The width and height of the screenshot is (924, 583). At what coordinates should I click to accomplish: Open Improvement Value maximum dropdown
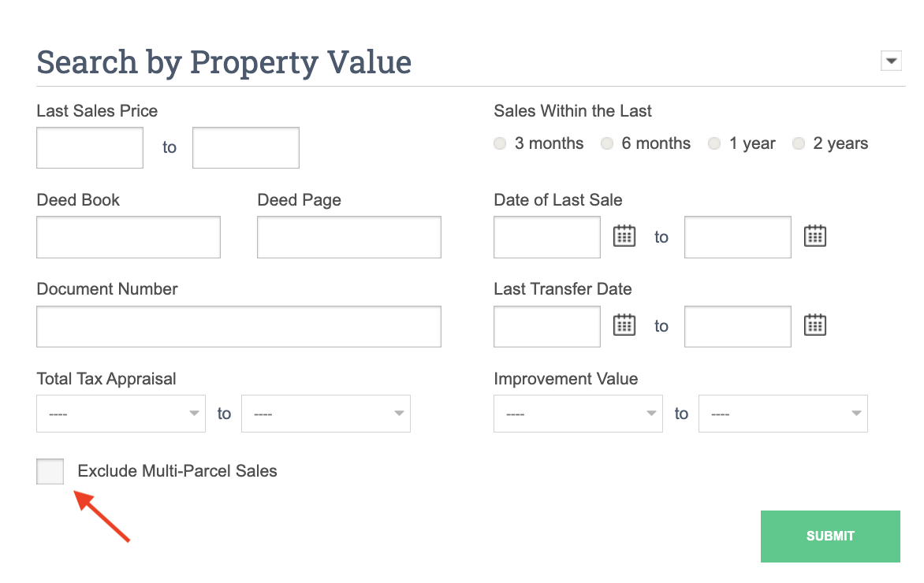pyautogui.click(x=783, y=414)
